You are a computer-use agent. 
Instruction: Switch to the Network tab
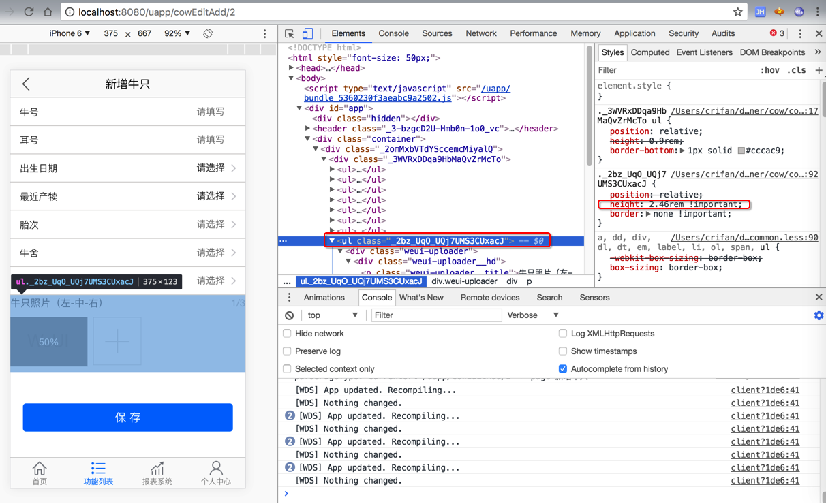[x=480, y=33]
